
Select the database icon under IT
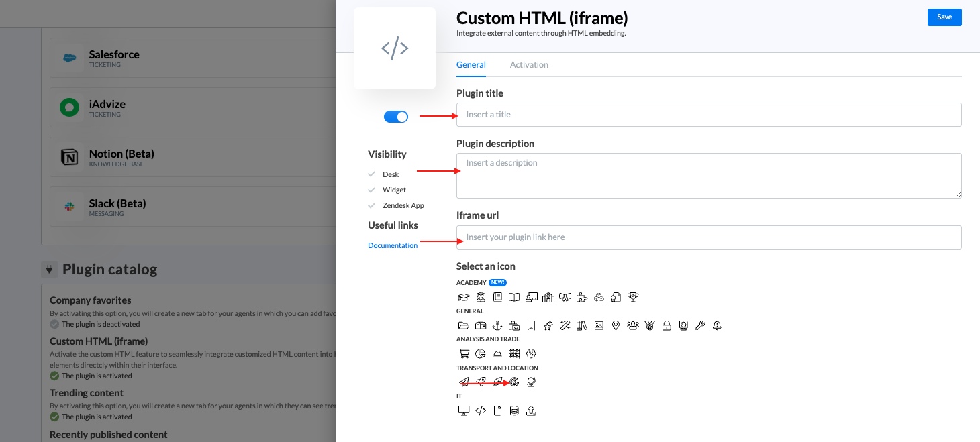(x=514, y=410)
